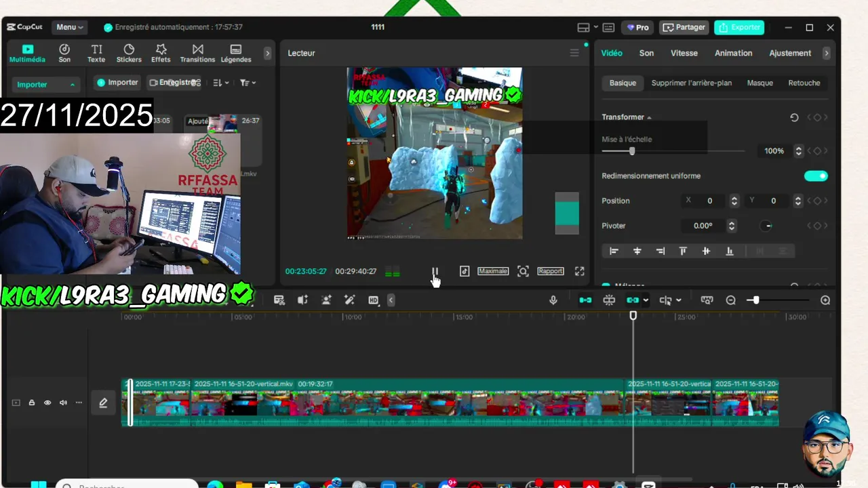This screenshot has width=868, height=488.
Task: Align clip vertical center
Action: pyautogui.click(x=706, y=251)
